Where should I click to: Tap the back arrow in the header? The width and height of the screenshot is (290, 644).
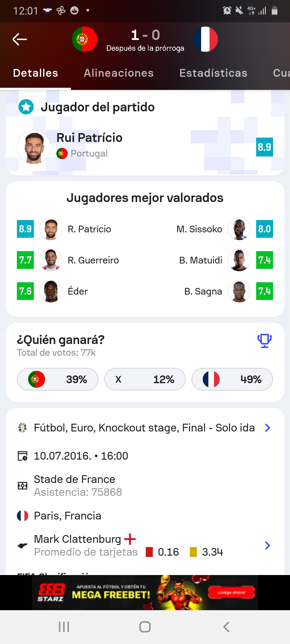[20, 39]
